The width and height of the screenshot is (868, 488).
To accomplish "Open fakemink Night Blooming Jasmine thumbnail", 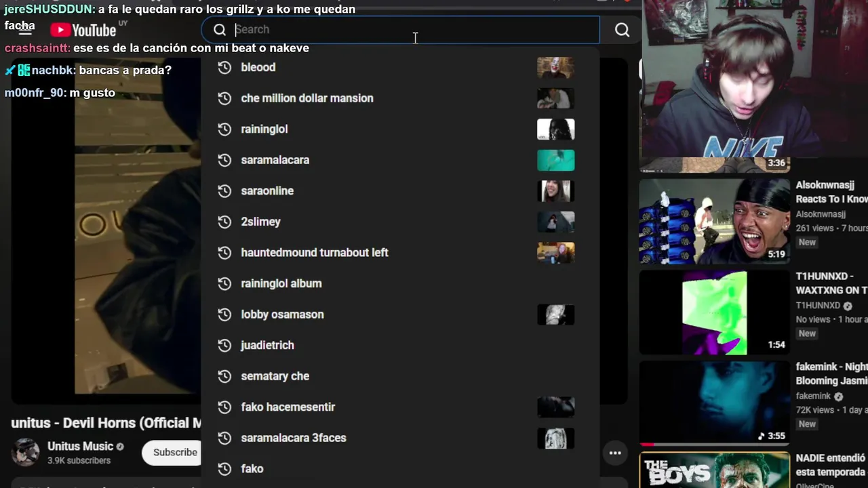I will coord(714,403).
